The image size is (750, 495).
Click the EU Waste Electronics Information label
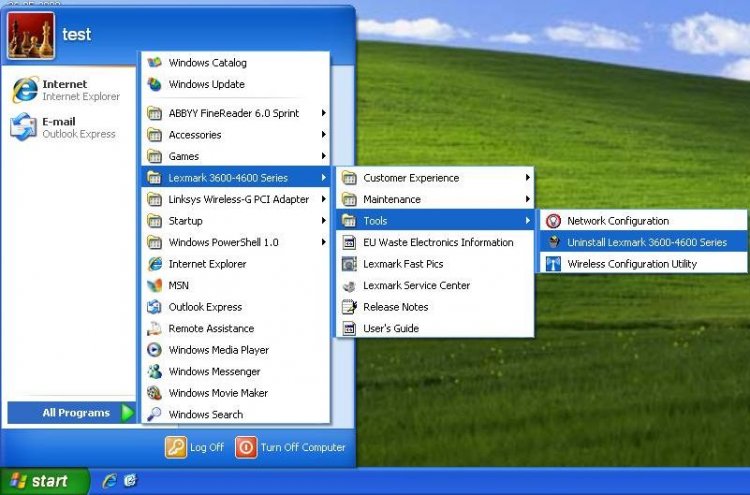pos(438,242)
